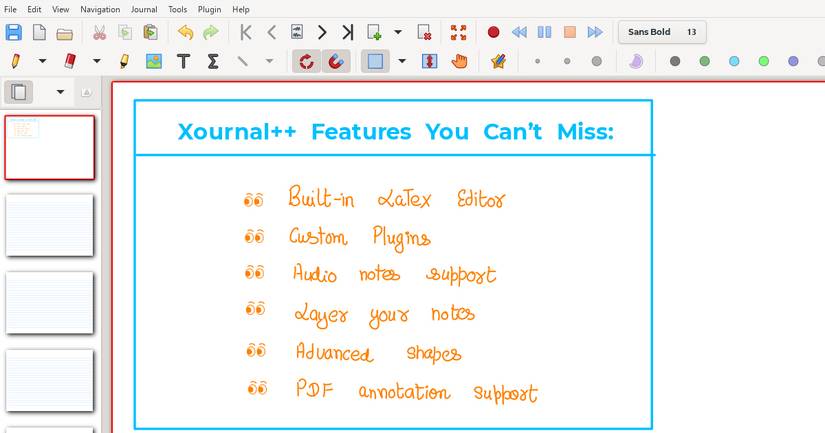Toggle grid snapping magnet
The height and width of the screenshot is (433, 825).
coord(336,62)
